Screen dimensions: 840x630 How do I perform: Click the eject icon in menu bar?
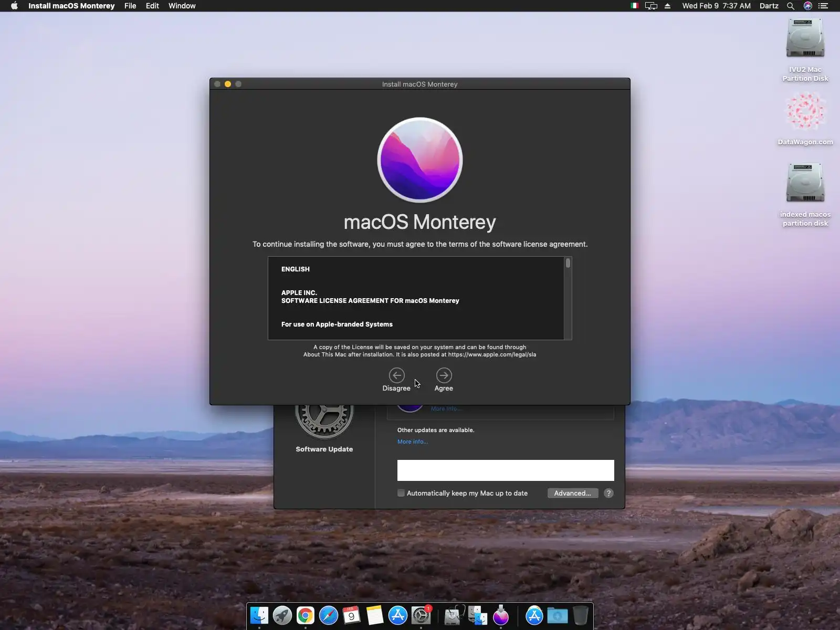[x=668, y=6]
